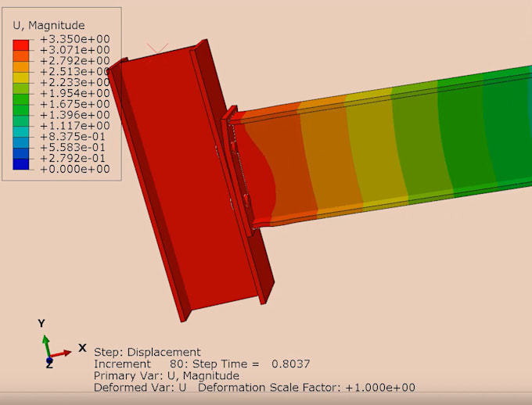Click the legend value +1.396e+00

pyautogui.click(x=75, y=115)
